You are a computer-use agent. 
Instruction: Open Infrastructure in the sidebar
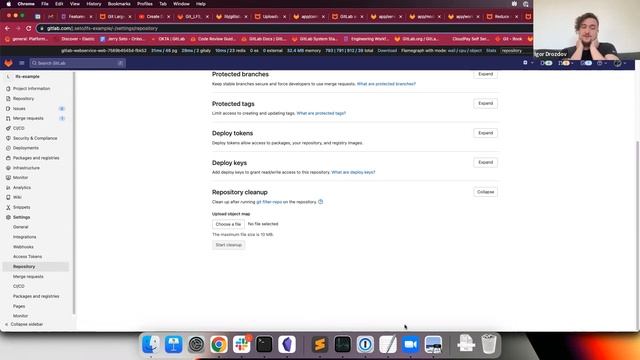pyautogui.click(x=26, y=168)
